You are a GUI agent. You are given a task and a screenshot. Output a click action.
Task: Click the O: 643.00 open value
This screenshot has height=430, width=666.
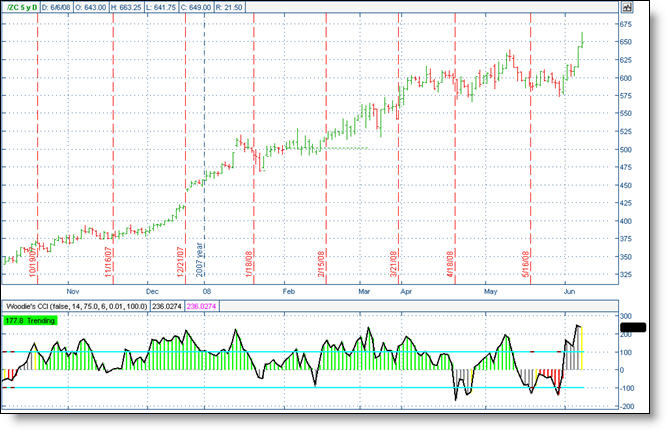[91, 8]
